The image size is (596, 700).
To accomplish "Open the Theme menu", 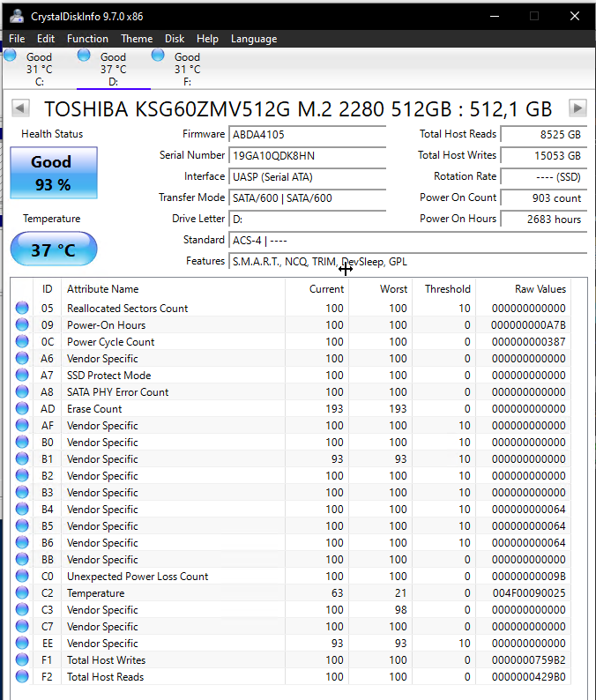I will pos(137,39).
